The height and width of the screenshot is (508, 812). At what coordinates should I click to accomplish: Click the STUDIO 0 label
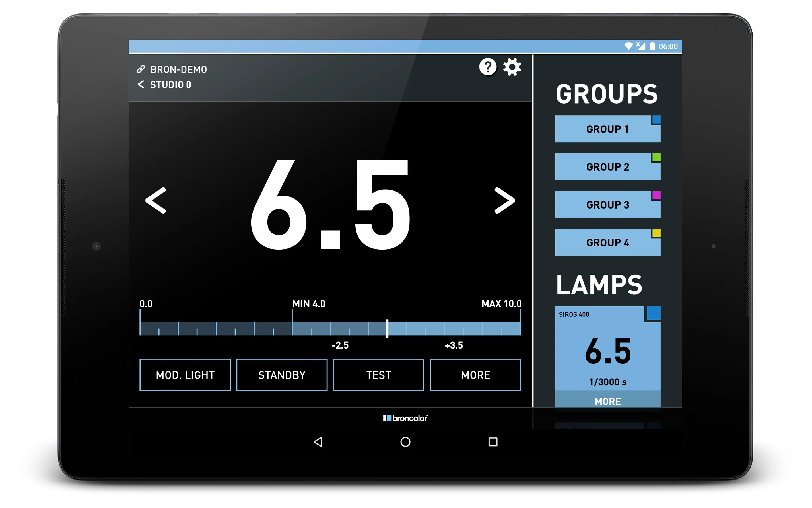(x=171, y=85)
